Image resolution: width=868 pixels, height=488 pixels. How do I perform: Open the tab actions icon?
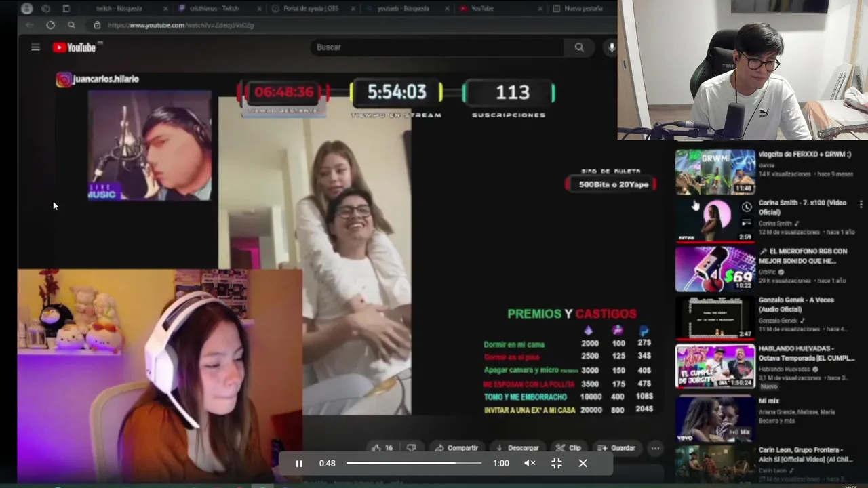[66, 9]
